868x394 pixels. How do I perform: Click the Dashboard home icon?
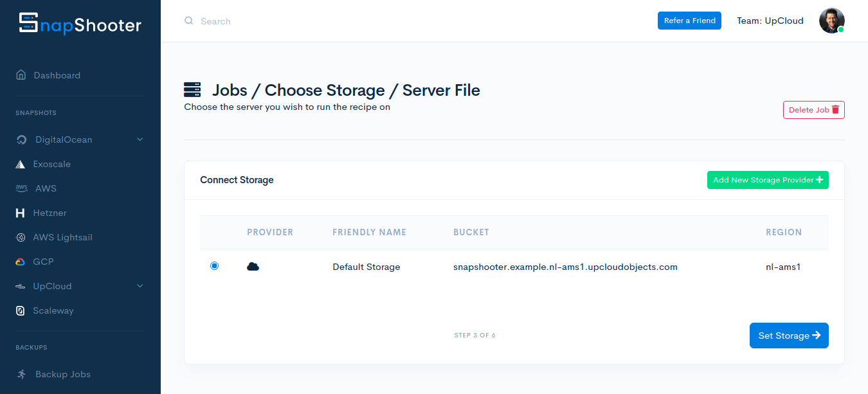pyautogui.click(x=21, y=75)
